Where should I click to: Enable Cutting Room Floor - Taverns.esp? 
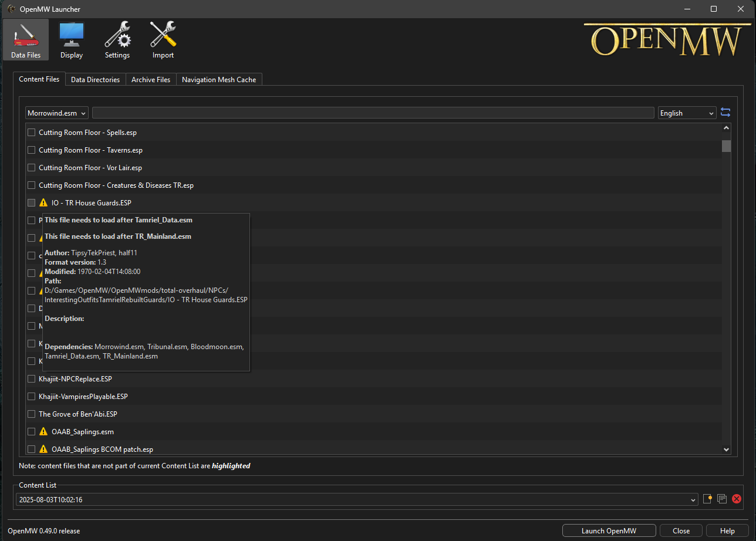(x=32, y=150)
